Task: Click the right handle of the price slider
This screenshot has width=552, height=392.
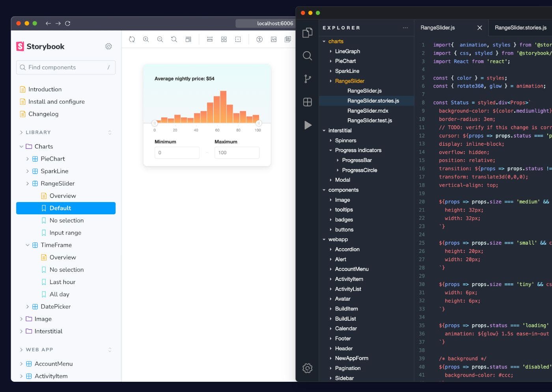Action: 259,123
